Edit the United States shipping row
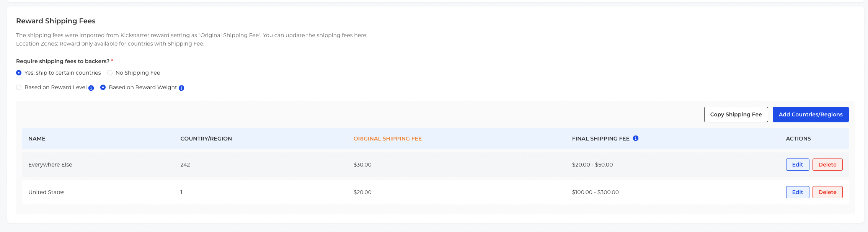868x232 pixels. 797,192
